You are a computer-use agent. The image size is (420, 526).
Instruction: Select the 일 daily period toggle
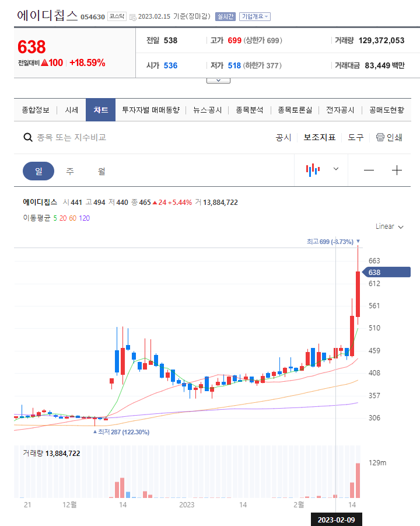[x=38, y=171]
